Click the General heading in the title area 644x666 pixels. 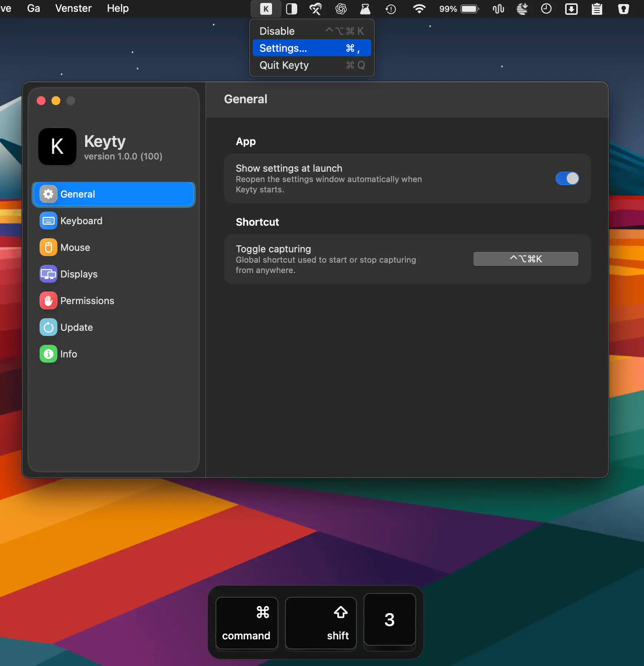246,99
